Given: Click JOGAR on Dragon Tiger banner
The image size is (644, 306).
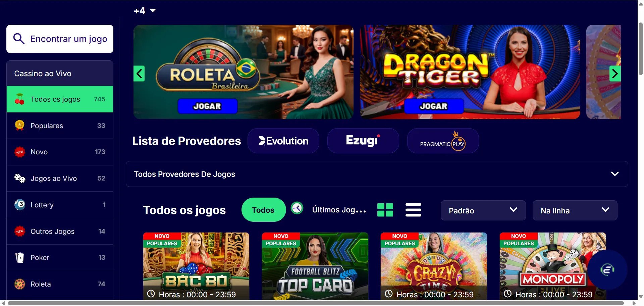Looking at the screenshot, I should coord(434,106).
